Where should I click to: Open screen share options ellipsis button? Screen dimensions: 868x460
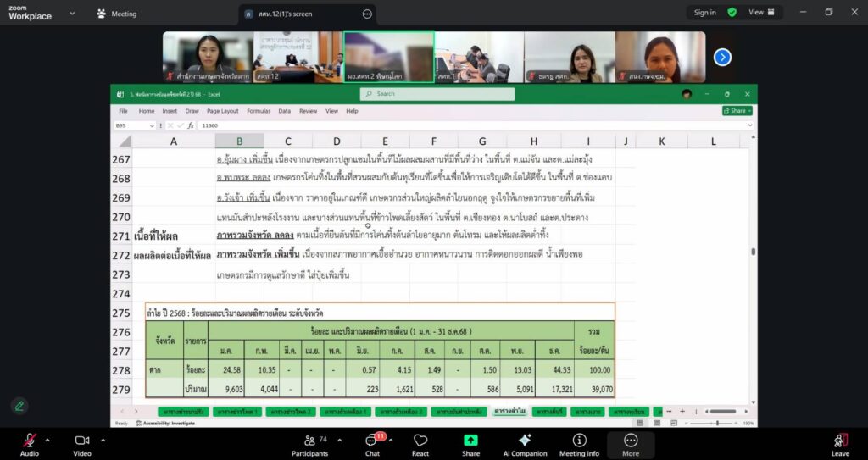[x=367, y=14]
